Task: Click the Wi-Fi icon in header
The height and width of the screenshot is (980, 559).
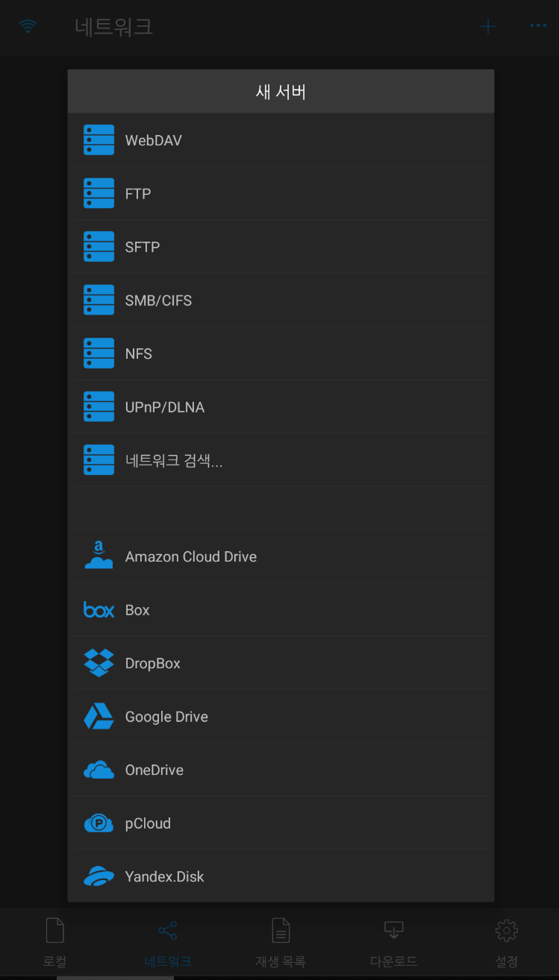Action: pos(28,26)
